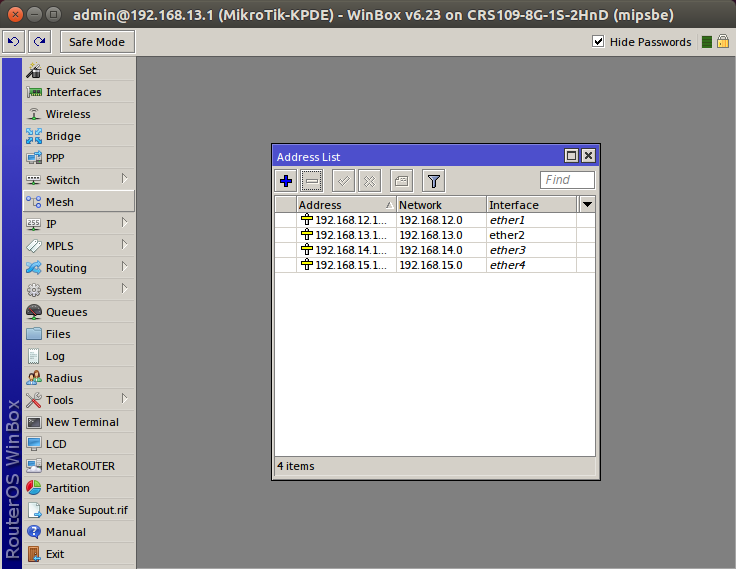Click the Switch icon in sidebar
736x569 pixels.
34,180
